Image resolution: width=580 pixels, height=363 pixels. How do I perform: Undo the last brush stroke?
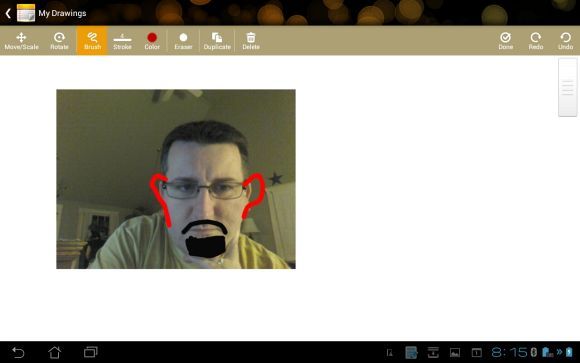(x=566, y=41)
